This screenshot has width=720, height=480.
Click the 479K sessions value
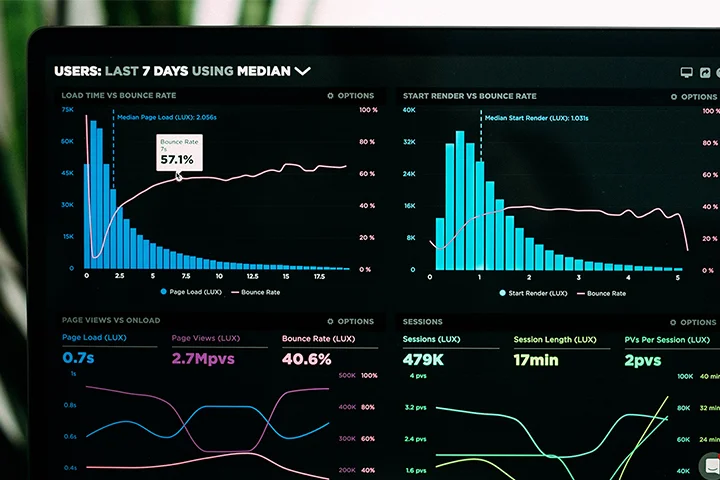tap(423, 360)
